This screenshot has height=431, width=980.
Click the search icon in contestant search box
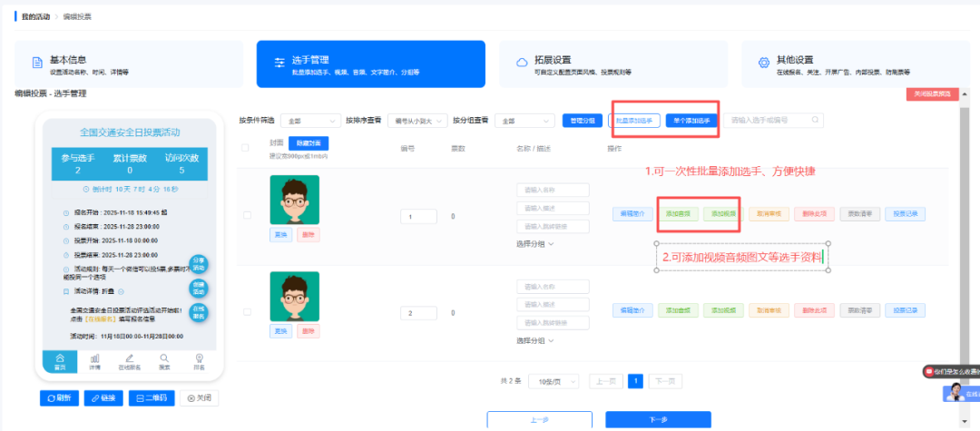click(815, 120)
